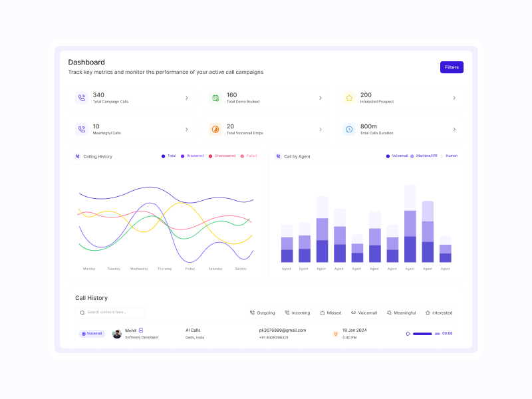
Task: Click the Total Voicemail Drops orange icon
Action: click(215, 129)
